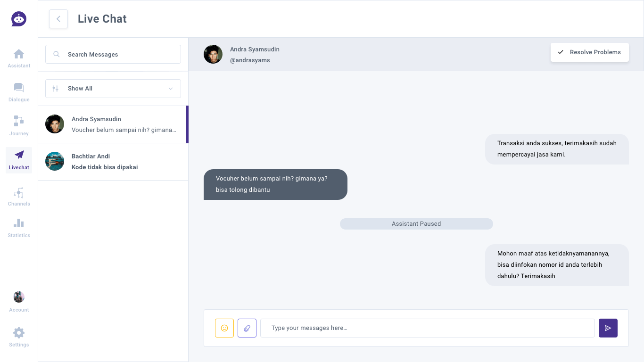
Task: Open the Bachtiar Andi conversation
Action: [x=113, y=162]
